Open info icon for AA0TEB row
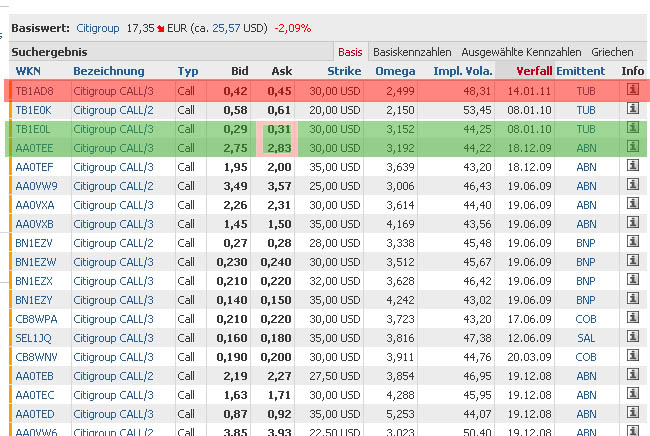The width and height of the screenshot is (650, 436). [x=633, y=374]
